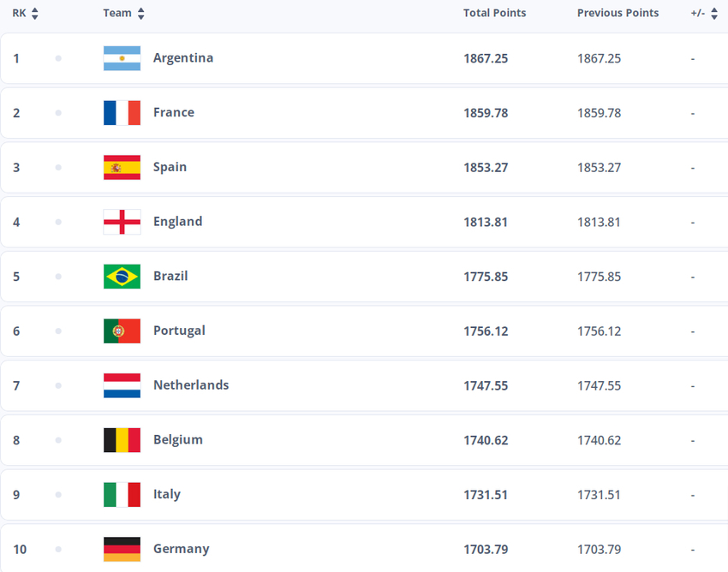Click the rank movement dot for France

tap(58, 113)
